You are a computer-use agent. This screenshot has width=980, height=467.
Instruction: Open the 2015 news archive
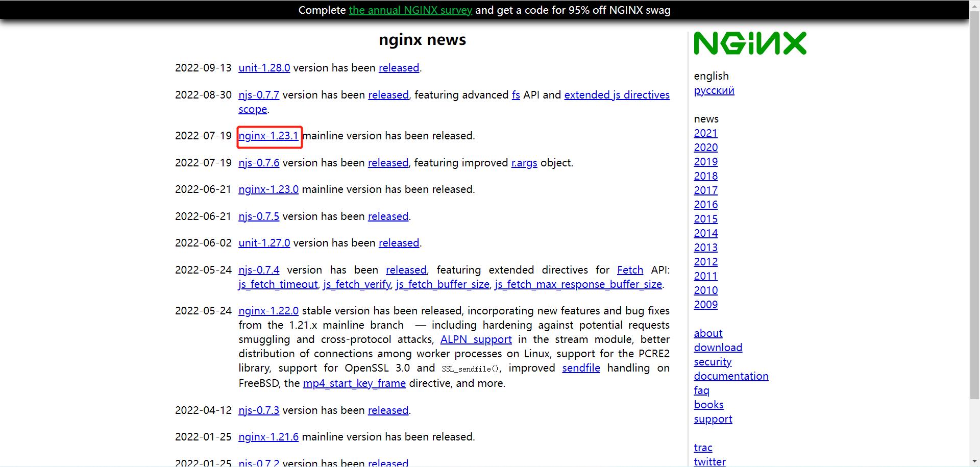706,219
